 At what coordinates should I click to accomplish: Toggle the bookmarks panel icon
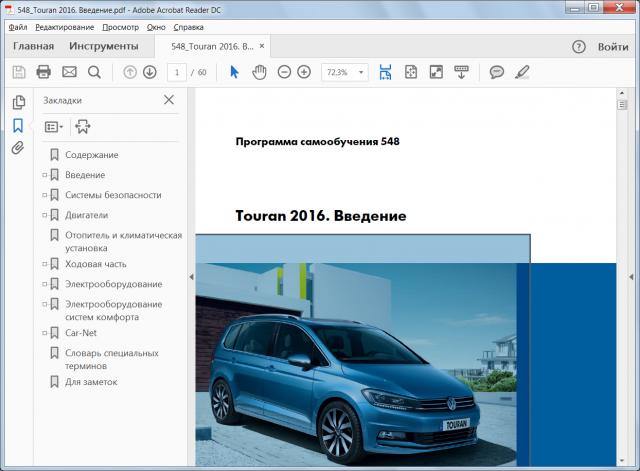click(18, 125)
